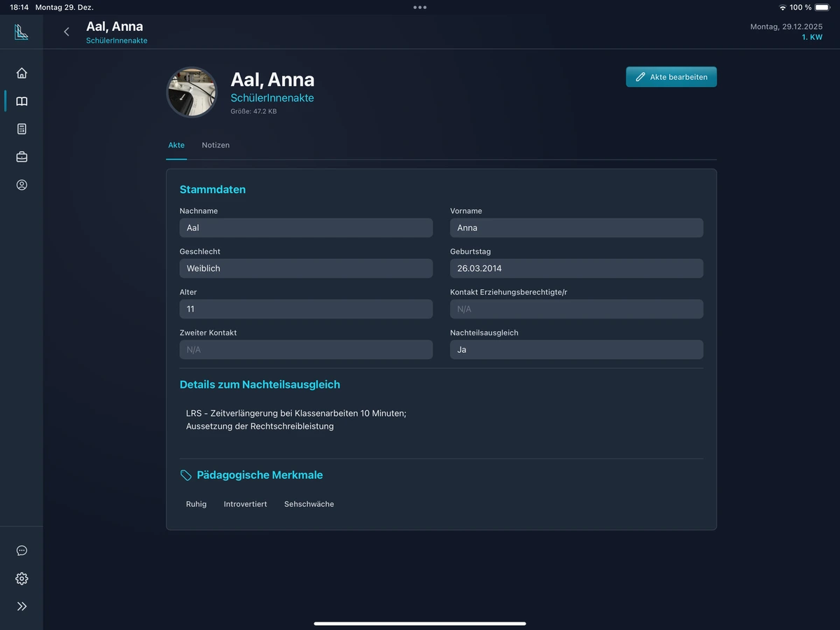Click the Nachname field containing Aal

[x=306, y=227]
